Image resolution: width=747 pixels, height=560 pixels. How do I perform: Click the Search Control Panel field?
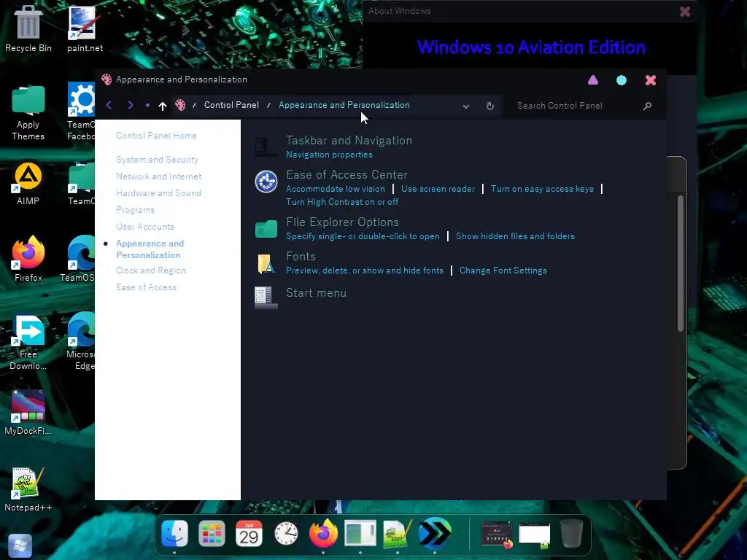pyautogui.click(x=576, y=106)
